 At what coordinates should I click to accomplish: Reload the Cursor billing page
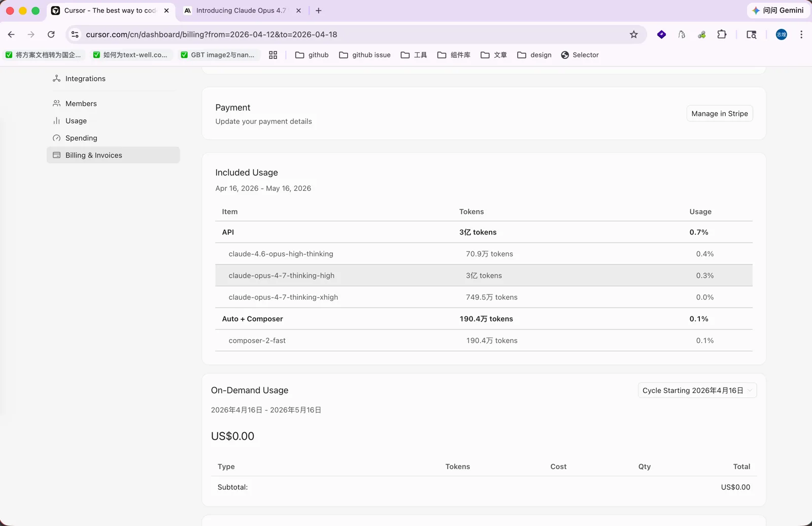tap(51, 35)
